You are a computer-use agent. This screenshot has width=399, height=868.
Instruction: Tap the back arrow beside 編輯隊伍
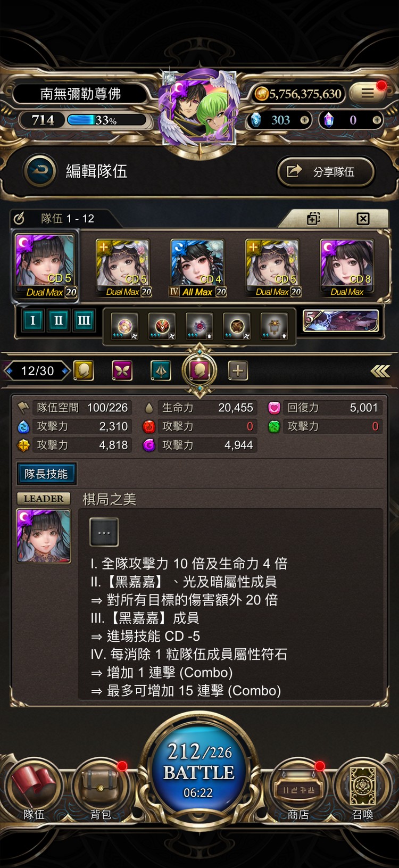click(x=39, y=171)
